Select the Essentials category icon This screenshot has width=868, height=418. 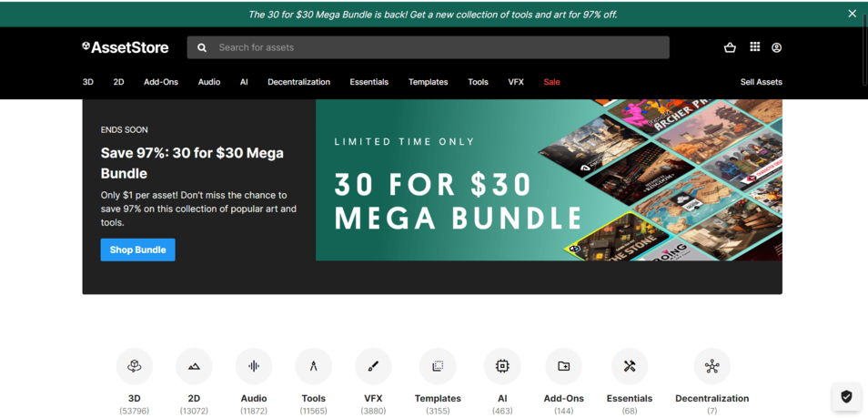click(x=630, y=366)
